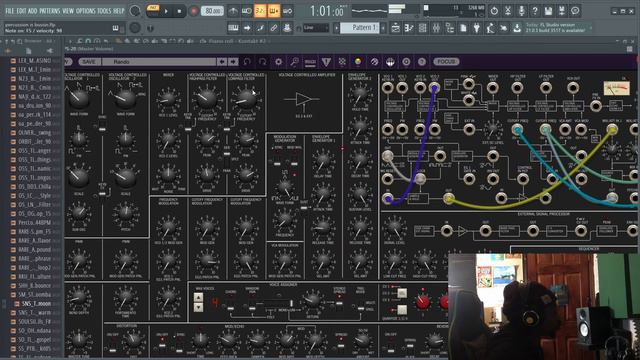Click plus button right of Pattern 1

[x=383, y=28]
